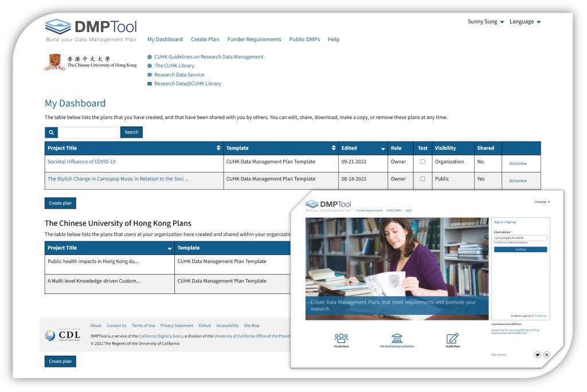Open The CUHK Library link

tap(174, 65)
